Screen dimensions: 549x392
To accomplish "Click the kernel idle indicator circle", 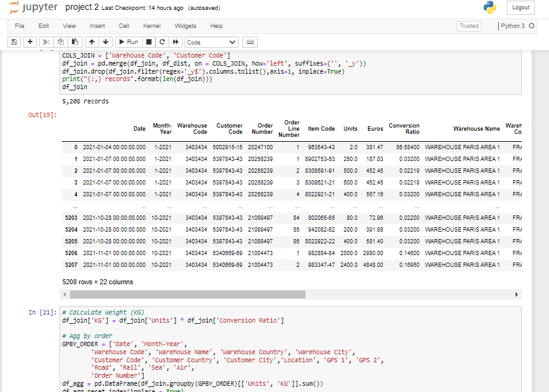I will tap(532, 26).
